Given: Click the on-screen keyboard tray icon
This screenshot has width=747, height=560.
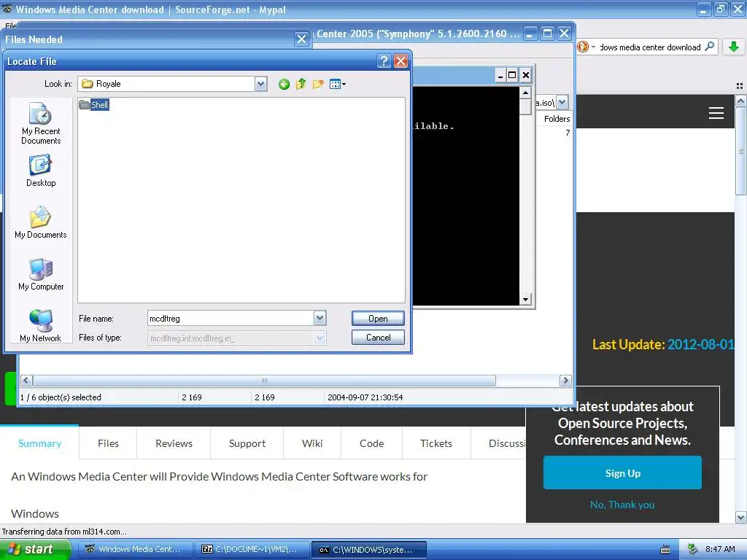Looking at the screenshot, I should 665,550.
